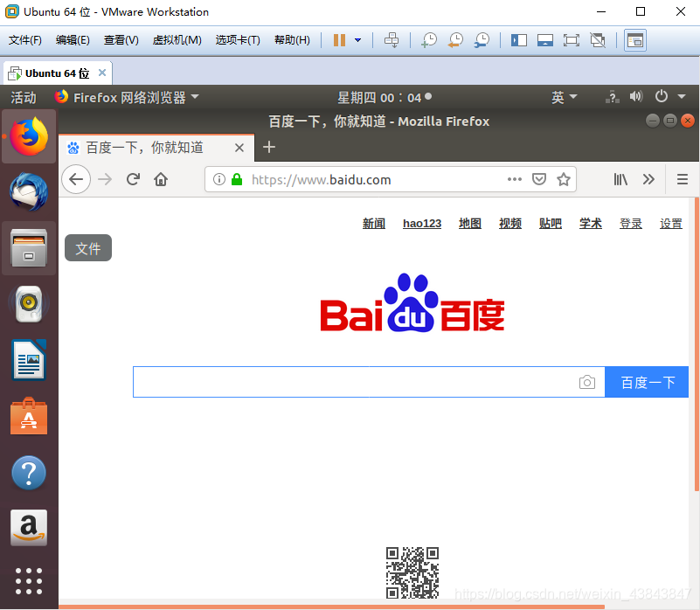Expand the system menu arrow in top bar
The height and width of the screenshot is (610, 700).
pos(682,96)
